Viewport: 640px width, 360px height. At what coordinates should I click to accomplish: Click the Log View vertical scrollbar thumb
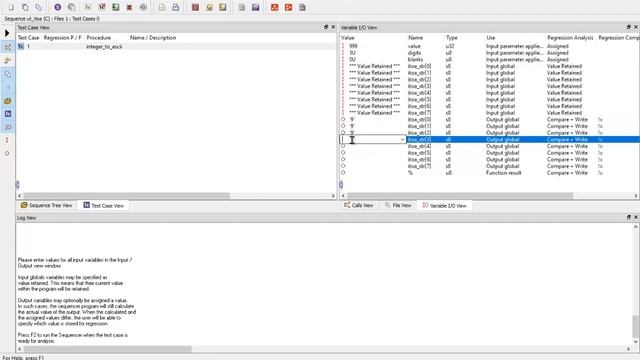coord(636,326)
